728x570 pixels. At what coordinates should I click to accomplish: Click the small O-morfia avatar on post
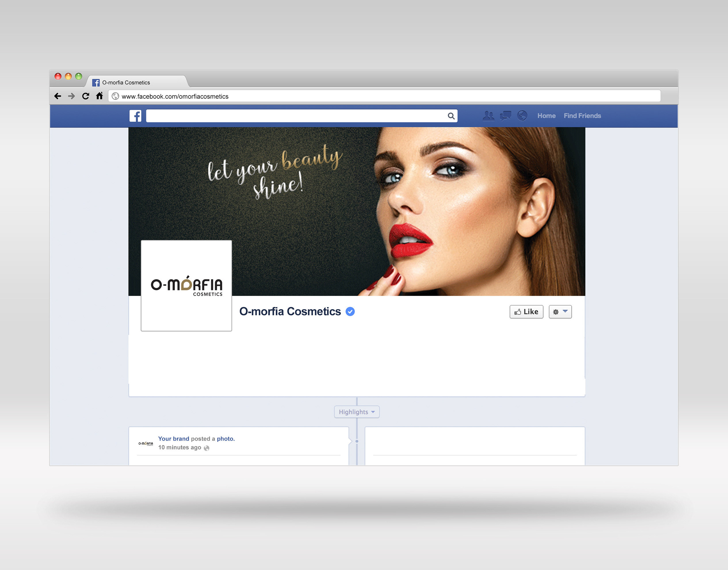[146, 444]
